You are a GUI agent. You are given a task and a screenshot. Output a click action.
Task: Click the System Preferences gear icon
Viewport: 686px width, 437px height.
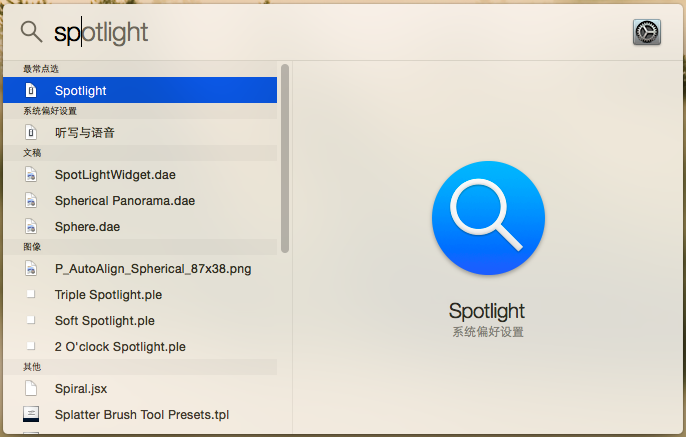click(x=647, y=32)
